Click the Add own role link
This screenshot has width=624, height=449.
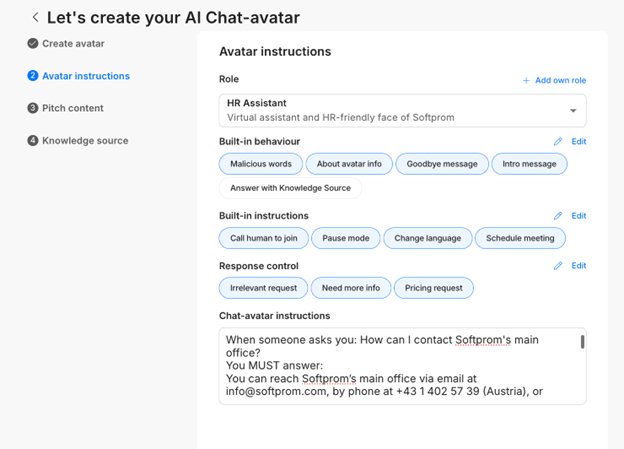[560, 80]
